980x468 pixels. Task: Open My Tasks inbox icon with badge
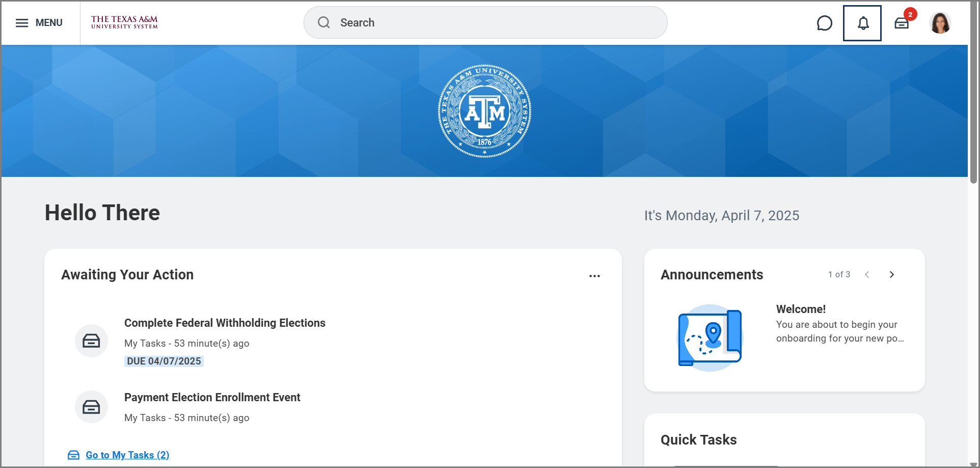(x=902, y=23)
